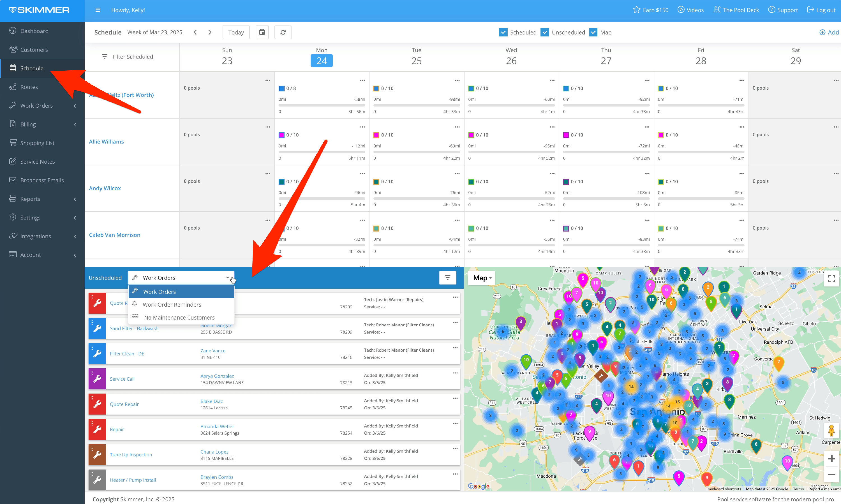The width and height of the screenshot is (841, 504).
Task: Click the calendar date picker icon
Action: 262,32
